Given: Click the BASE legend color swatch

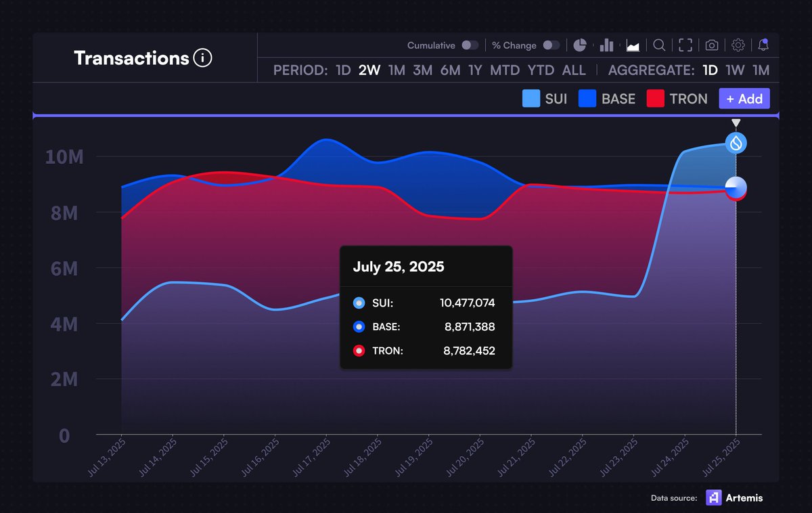Looking at the screenshot, I should [x=587, y=99].
